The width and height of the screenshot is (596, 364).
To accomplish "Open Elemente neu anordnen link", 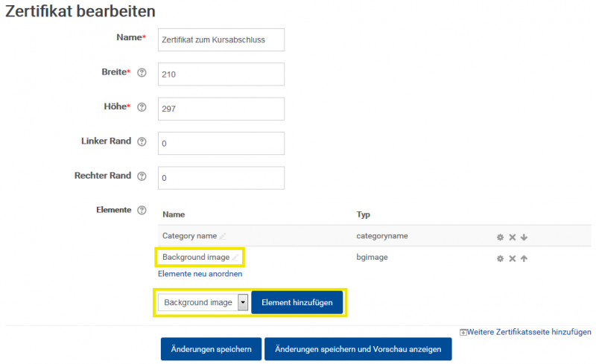I will pyautogui.click(x=200, y=274).
